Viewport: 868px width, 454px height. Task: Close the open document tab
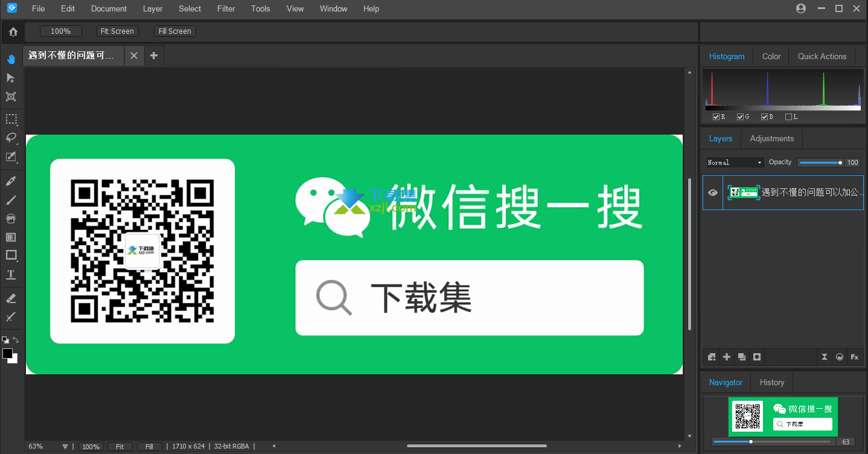(x=134, y=56)
